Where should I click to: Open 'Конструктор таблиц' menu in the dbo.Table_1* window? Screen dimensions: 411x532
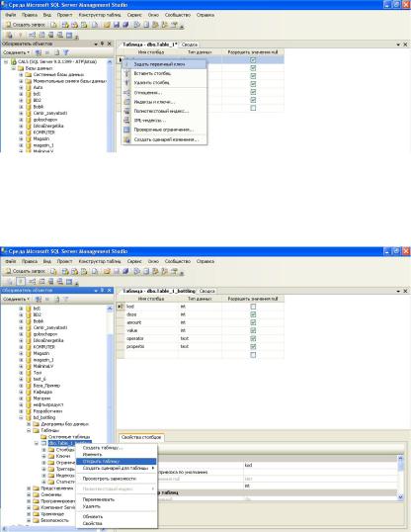tap(100, 15)
